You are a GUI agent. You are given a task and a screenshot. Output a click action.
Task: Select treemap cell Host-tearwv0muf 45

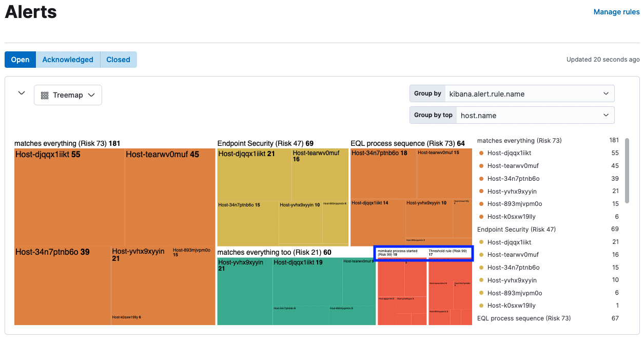click(170, 197)
